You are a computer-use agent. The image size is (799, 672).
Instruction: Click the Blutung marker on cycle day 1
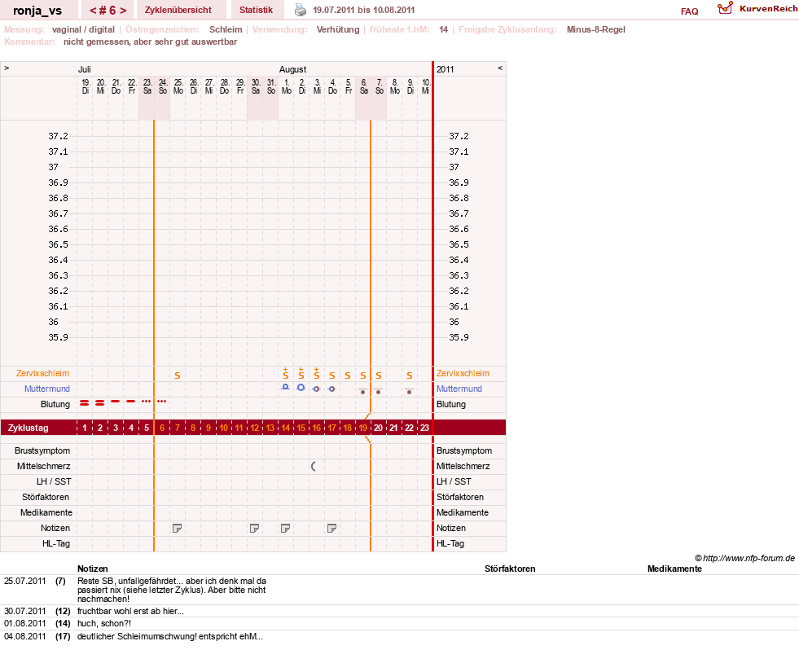coord(85,403)
